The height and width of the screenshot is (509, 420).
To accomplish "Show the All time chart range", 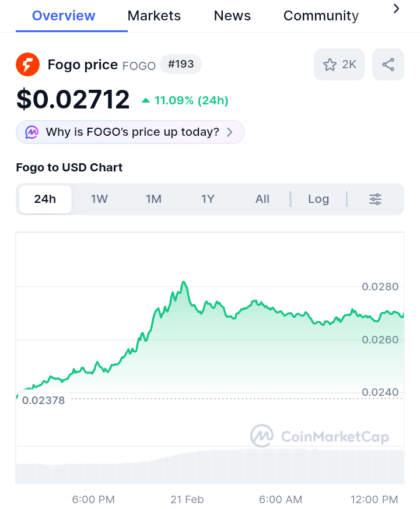I will pyautogui.click(x=262, y=199).
